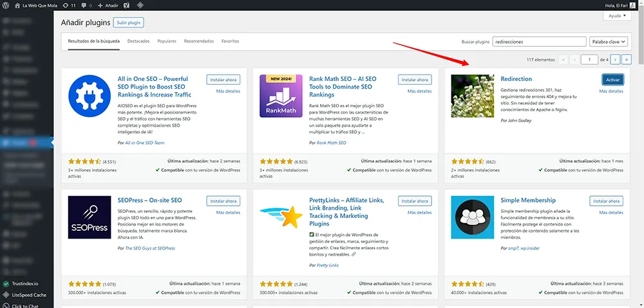Click the Buscar plugins search field
This screenshot has height=308, width=644.
[x=538, y=41]
